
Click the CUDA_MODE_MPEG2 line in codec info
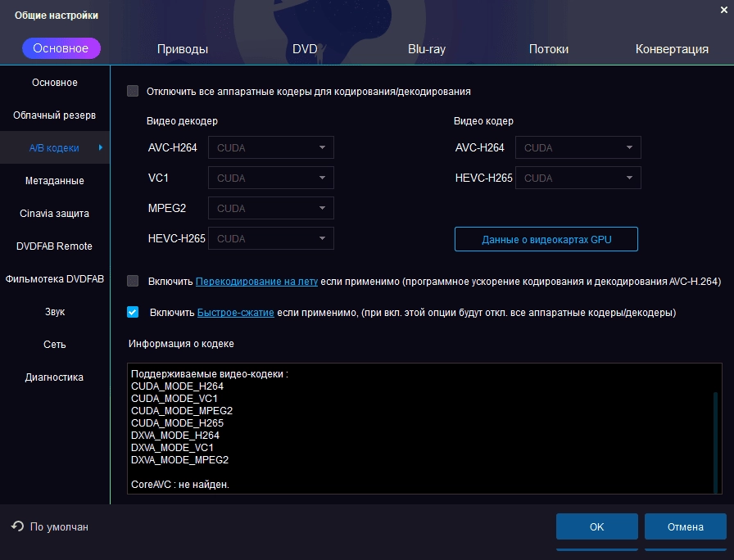click(182, 410)
